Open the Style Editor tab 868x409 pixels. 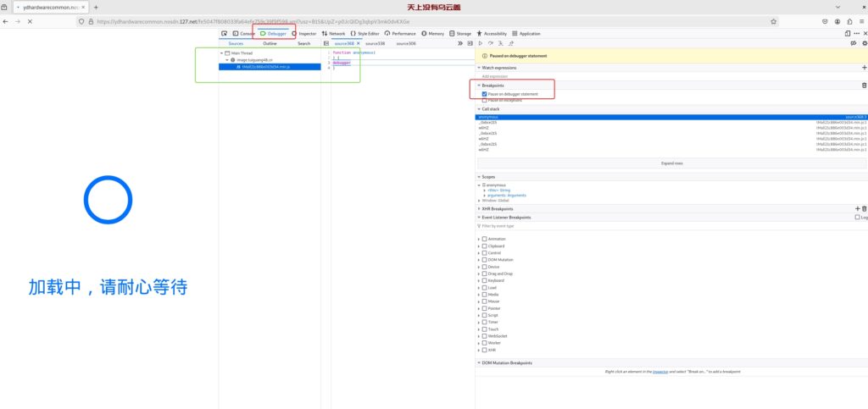(364, 34)
